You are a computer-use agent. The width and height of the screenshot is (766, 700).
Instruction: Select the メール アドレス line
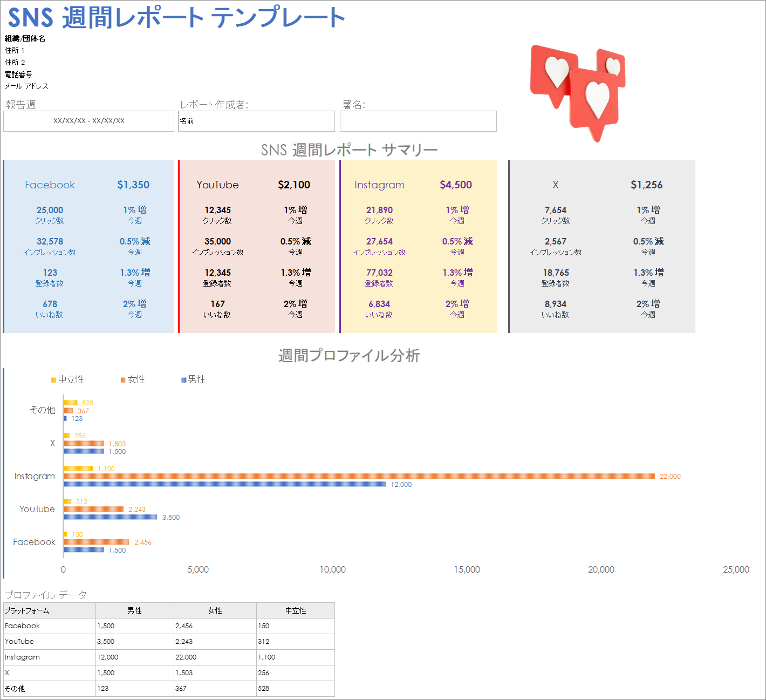tap(26, 86)
